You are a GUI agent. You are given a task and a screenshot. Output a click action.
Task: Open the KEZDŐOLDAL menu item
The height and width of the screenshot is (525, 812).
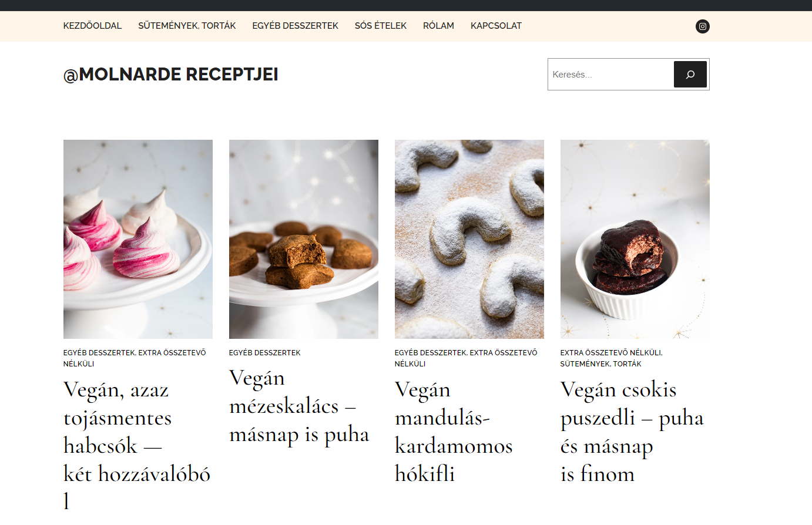point(92,26)
